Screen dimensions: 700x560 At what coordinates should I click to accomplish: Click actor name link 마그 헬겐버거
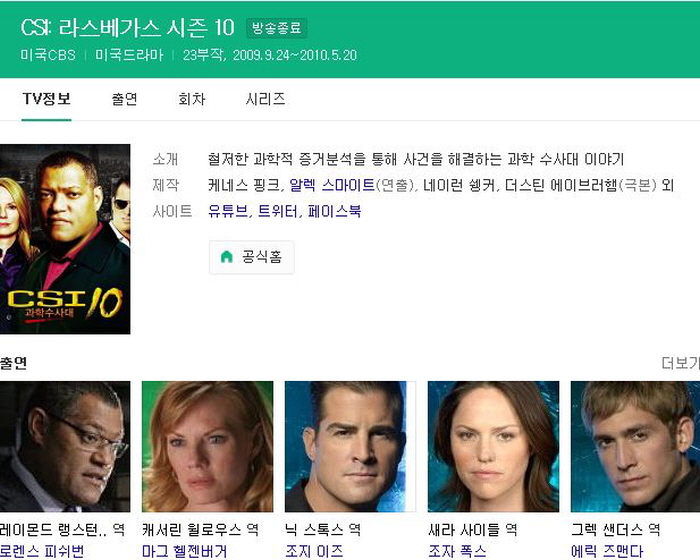click(184, 551)
